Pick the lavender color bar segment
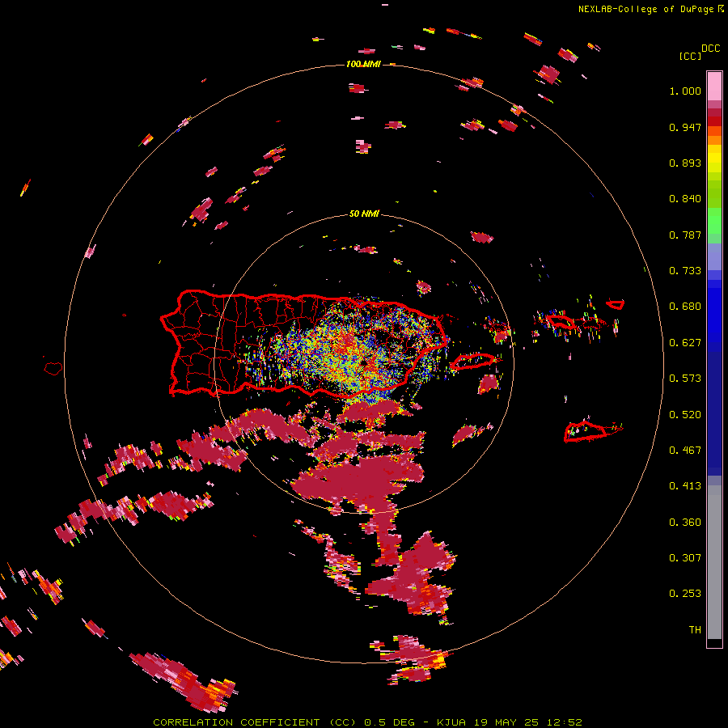This screenshot has width=728, height=728. 714,256
